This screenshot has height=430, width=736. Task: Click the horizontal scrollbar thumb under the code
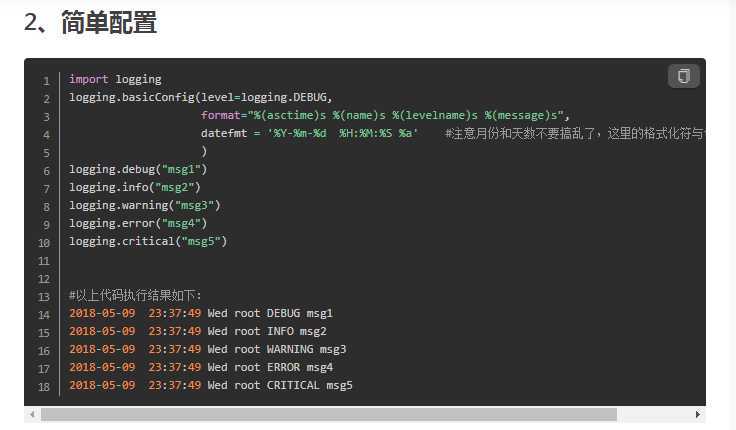(329, 414)
